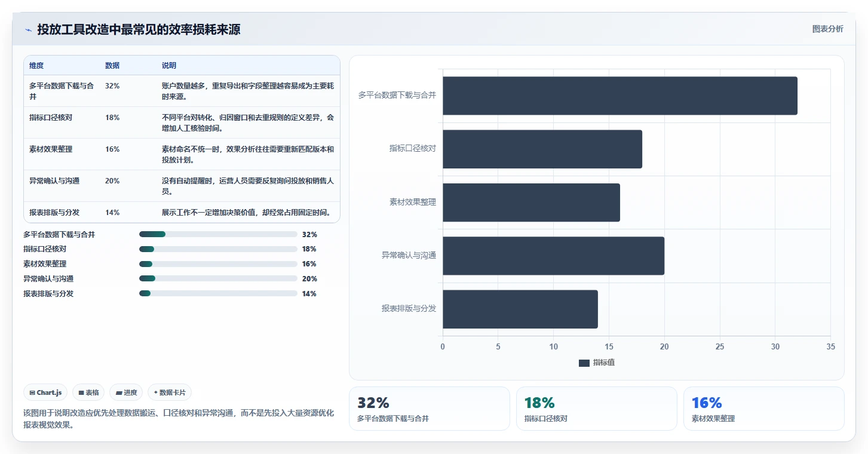
Task: Click the 20% value after the progress bar
Action: (309, 279)
